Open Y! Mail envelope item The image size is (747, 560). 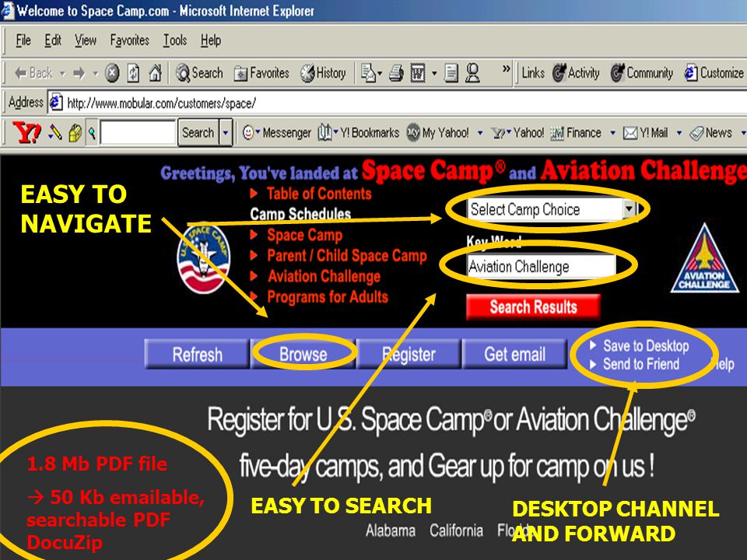click(x=646, y=132)
